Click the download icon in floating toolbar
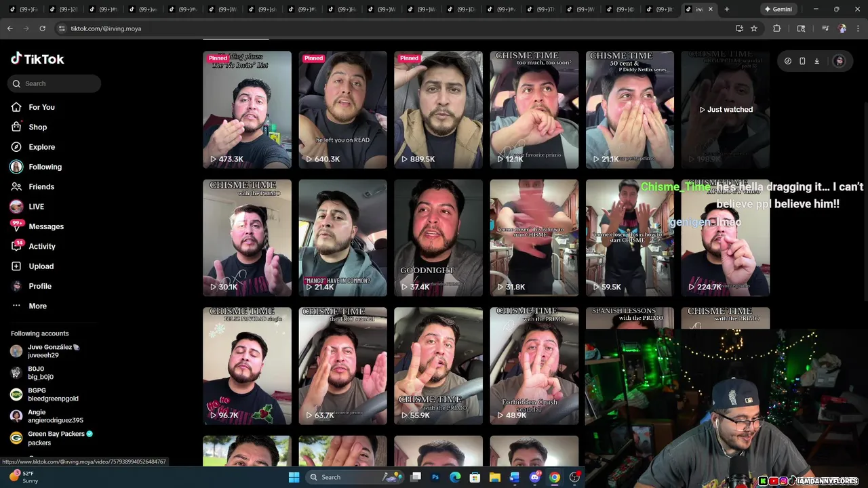868x488 pixels. coord(817,61)
